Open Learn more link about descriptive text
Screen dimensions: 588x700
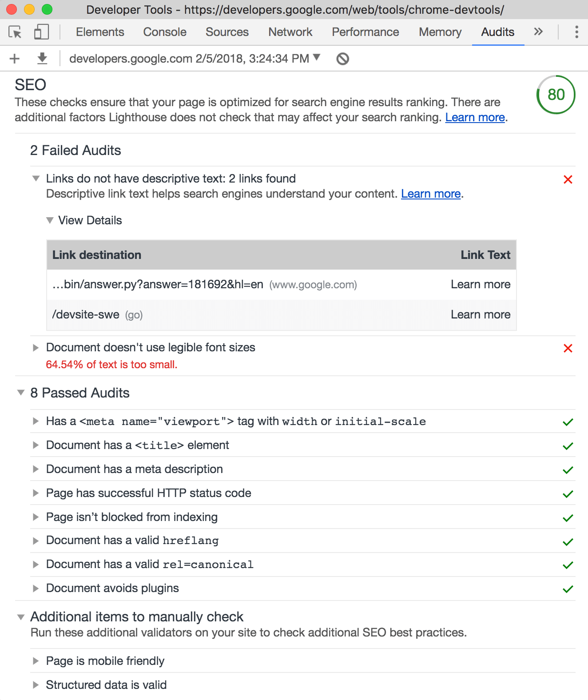tap(431, 194)
